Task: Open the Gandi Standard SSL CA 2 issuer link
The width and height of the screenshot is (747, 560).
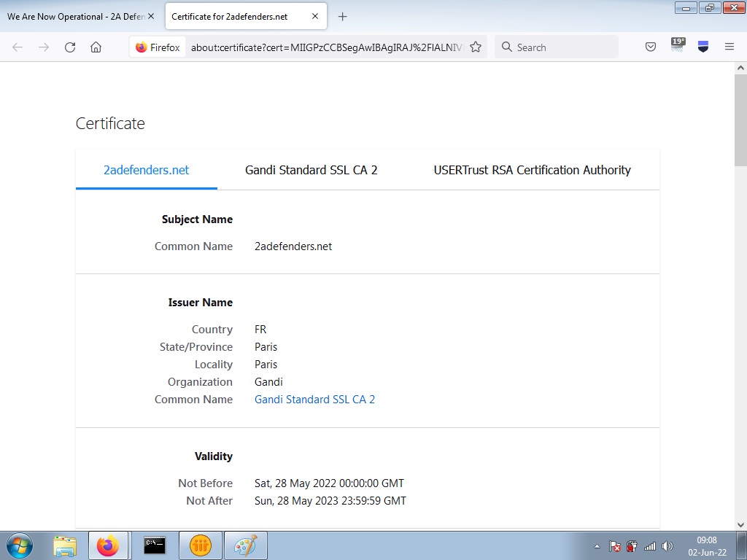Action: (314, 399)
